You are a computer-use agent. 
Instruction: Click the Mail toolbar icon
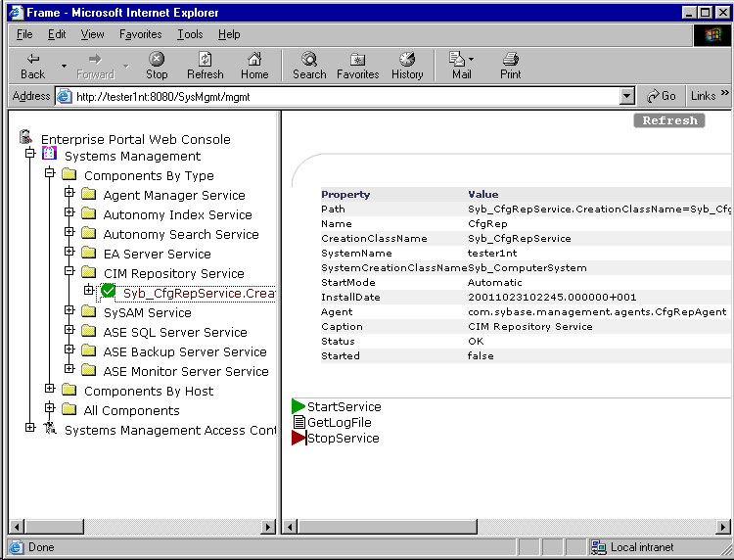pos(457,59)
